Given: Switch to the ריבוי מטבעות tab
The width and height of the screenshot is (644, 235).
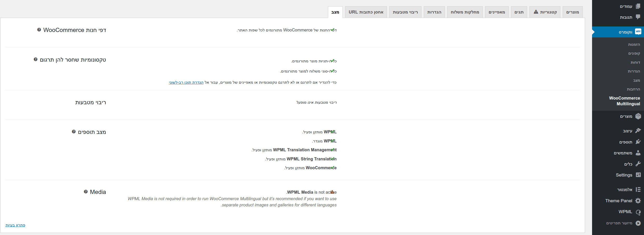Looking at the screenshot, I should [405, 12].
